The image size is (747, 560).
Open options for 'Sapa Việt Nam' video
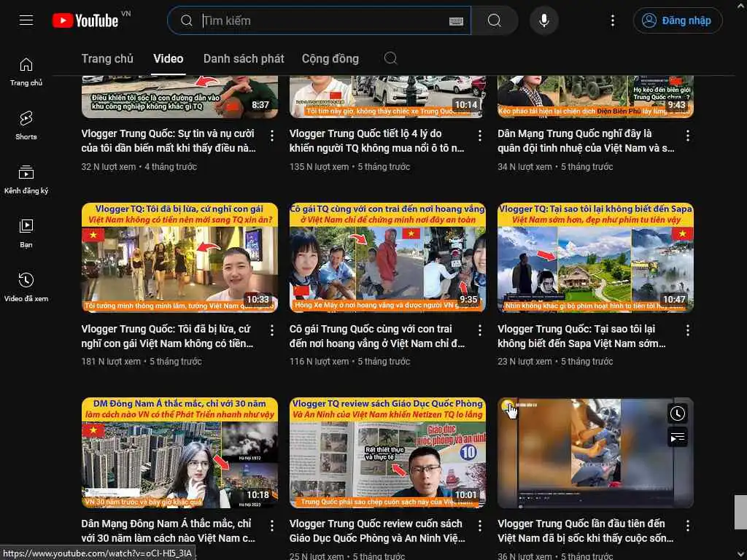[x=687, y=330]
